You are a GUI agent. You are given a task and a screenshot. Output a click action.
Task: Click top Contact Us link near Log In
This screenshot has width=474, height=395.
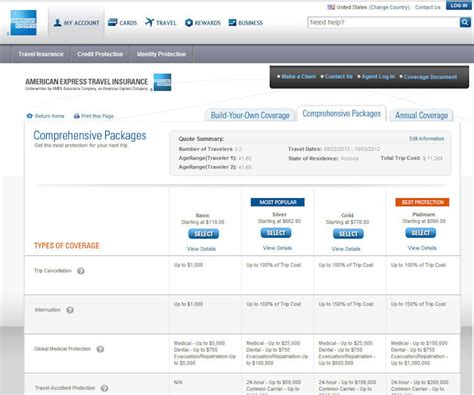[428, 7]
